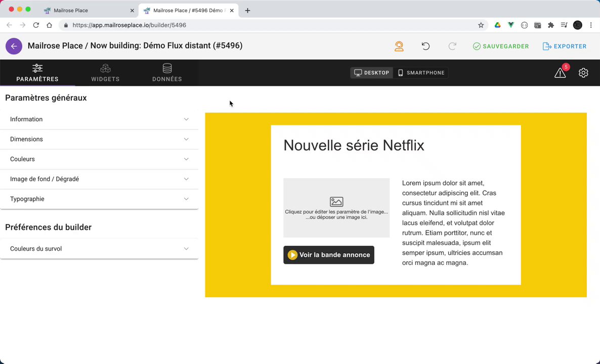Reload the page in browser
600x364 pixels.
36,25
